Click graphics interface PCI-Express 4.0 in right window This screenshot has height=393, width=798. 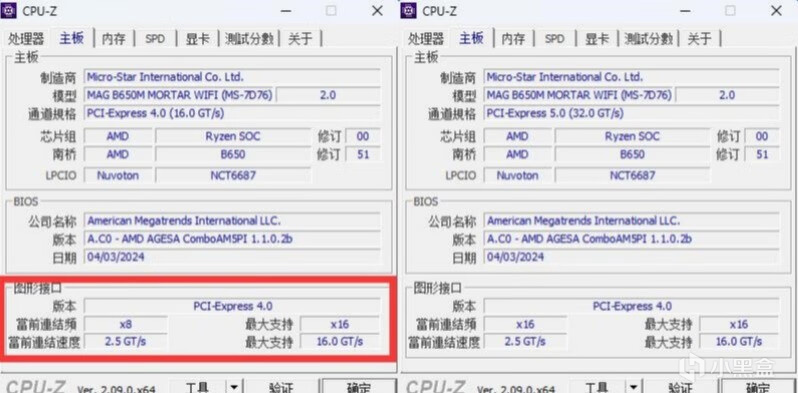tap(632, 306)
